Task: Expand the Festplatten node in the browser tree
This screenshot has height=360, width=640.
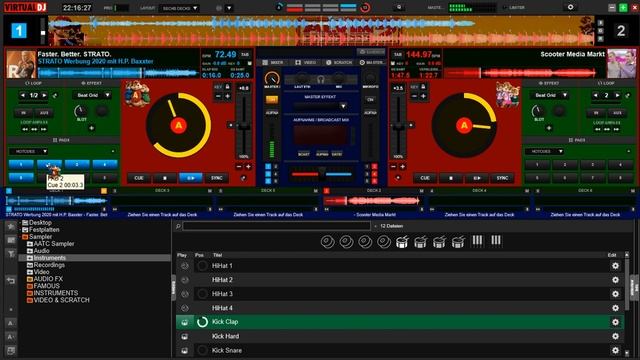Action: [x=21, y=230]
